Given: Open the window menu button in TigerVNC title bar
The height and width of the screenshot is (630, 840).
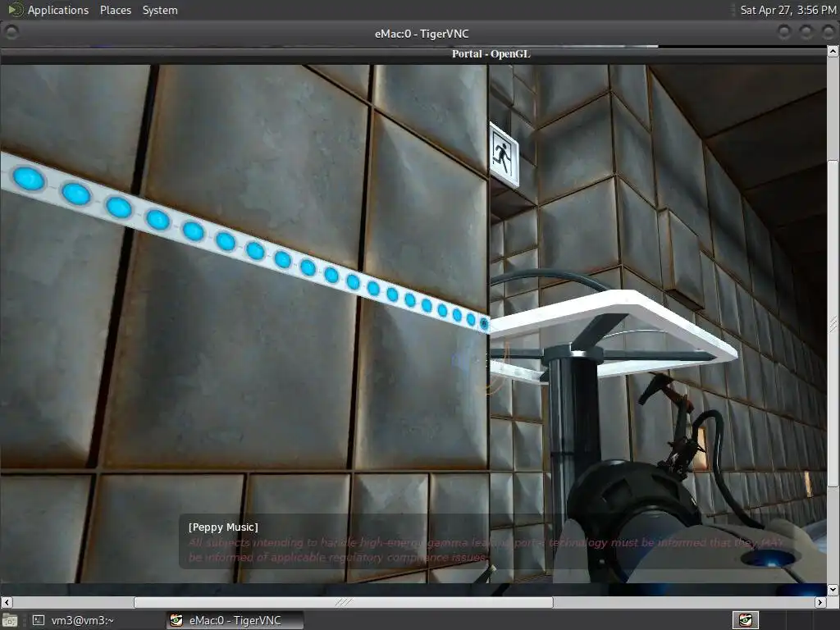Looking at the screenshot, I should pyautogui.click(x=11, y=33).
